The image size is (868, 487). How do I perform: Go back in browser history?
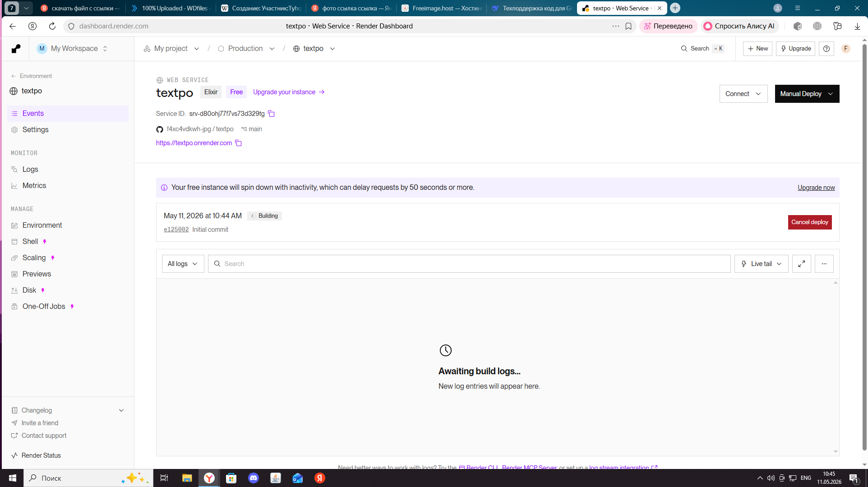tap(13, 26)
